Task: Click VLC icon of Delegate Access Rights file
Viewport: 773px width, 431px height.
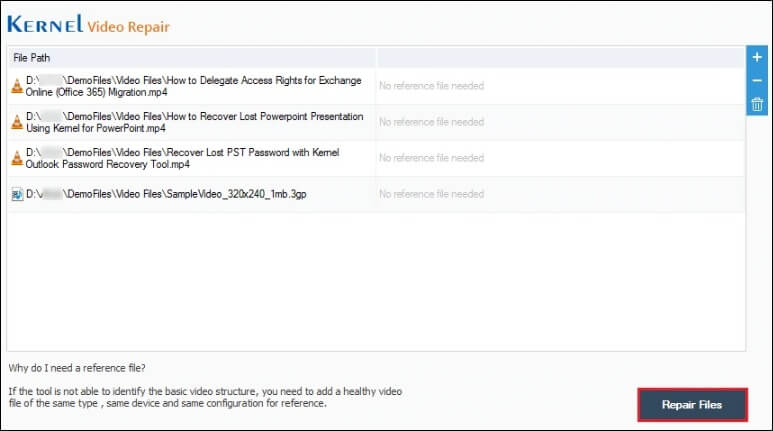Action: pyautogui.click(x=17, y=86)
